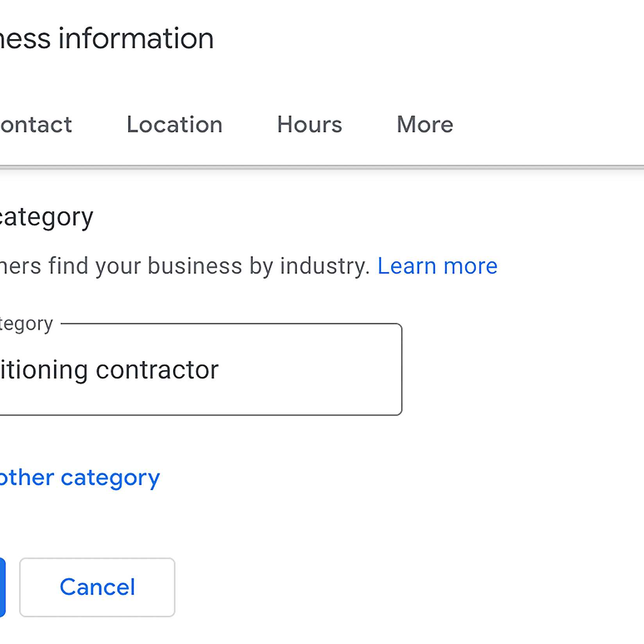Click the word 'business' in the description text
This screenshot has width=644, height=644.
[195, 267]
